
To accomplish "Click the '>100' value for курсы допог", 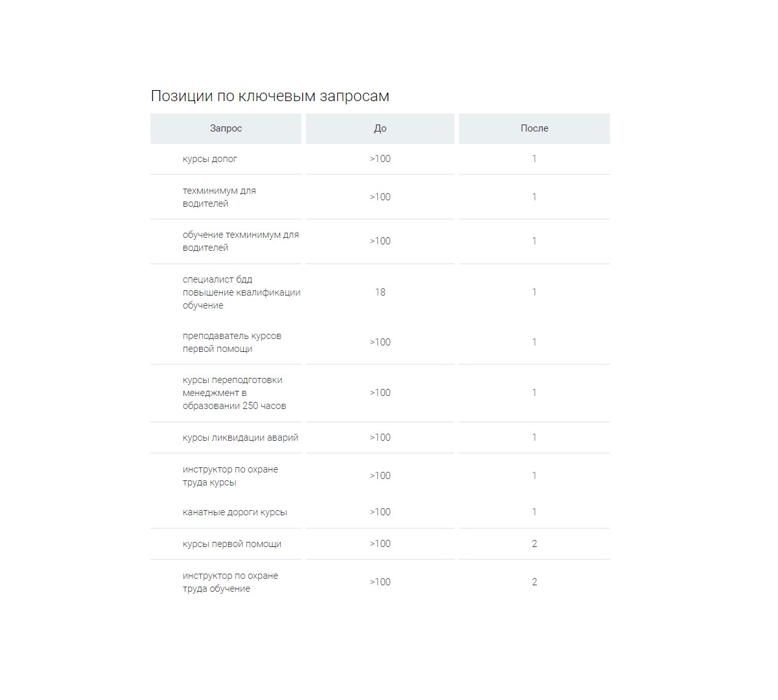I will pyautogui.click(x=380, y=159).
